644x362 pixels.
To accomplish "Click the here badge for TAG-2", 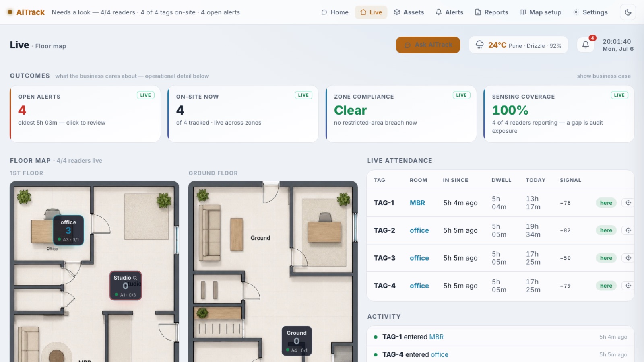I will 606,230.
